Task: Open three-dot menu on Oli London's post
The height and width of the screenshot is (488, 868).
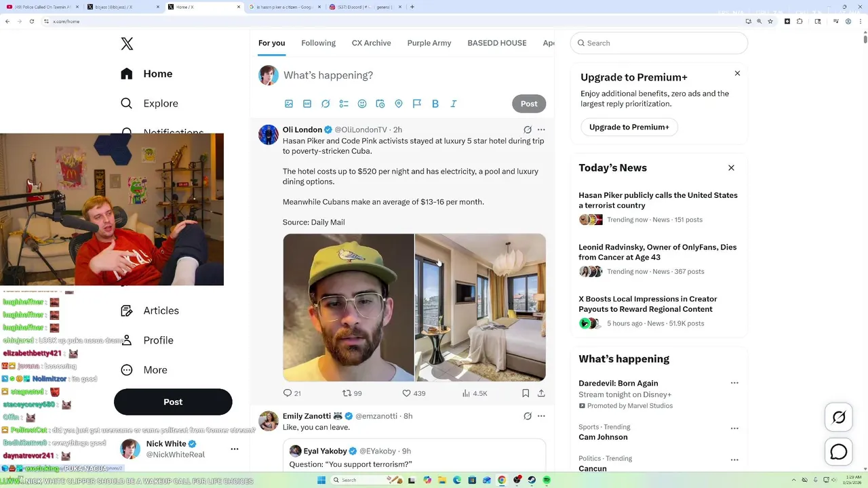Action: click(541, 129)
